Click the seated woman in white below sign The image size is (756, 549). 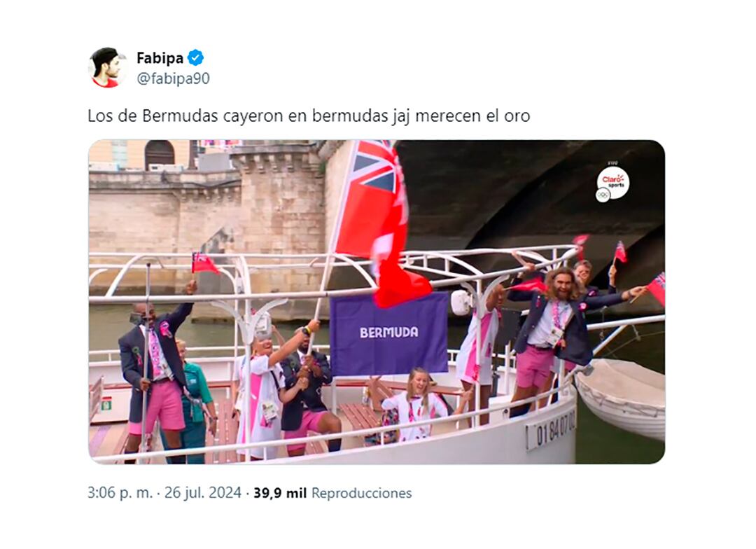coord(416,405)
